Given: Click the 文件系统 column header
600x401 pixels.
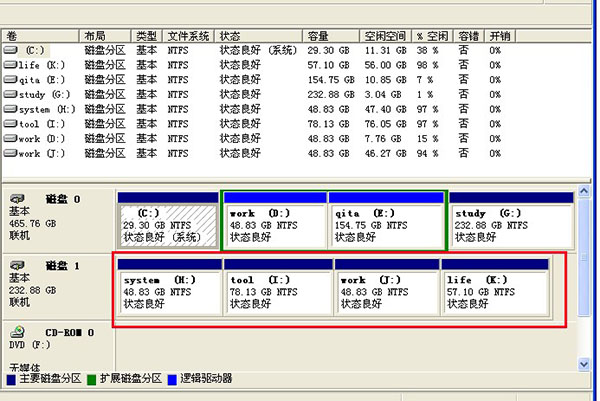Looking at the screenshot, I should [x=189, y=35].
